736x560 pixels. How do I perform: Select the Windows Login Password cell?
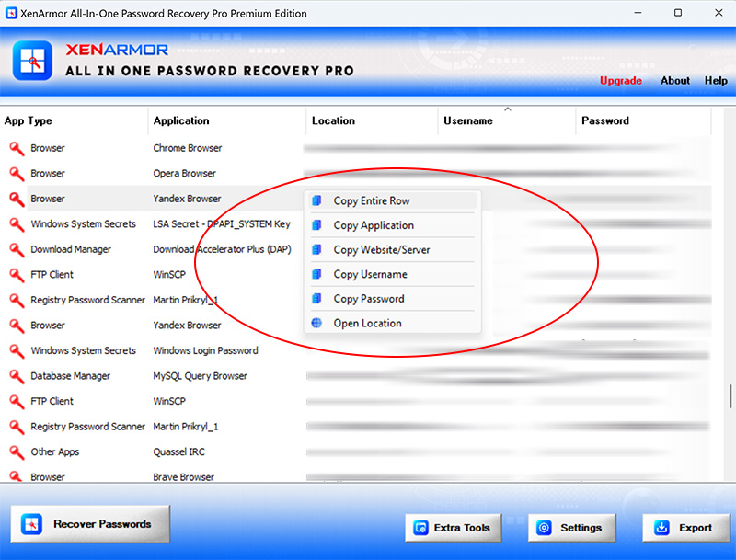(205, 351)
